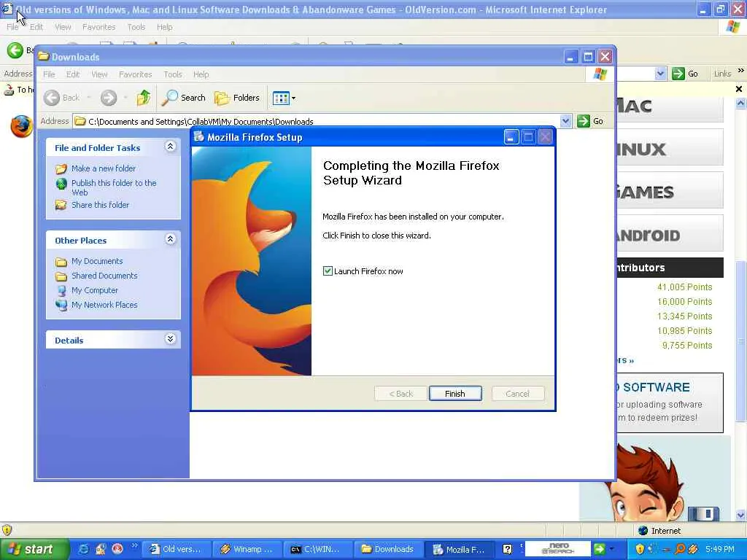This screenshot has width=747, height=560.
Task: Expand quick launch chevron on taskbar
Action: click(x=135, y=546)
